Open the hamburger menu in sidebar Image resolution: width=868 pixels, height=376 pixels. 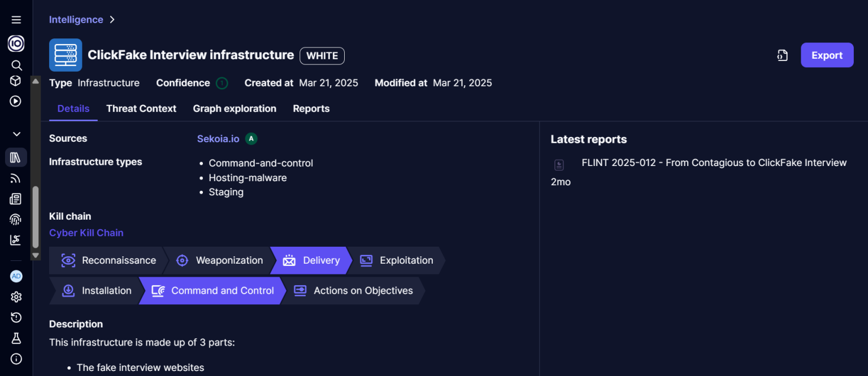(16, 20)
